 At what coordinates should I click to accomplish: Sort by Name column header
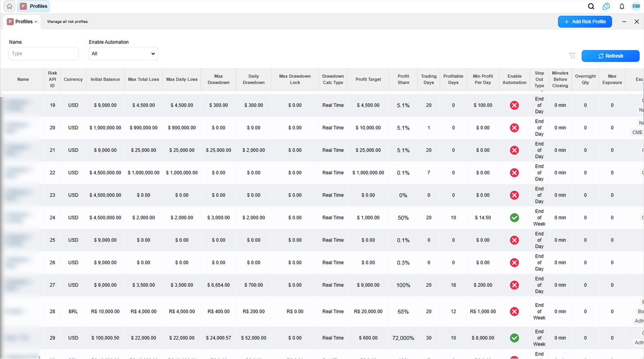pyautogui.click(x=23, y=79)
